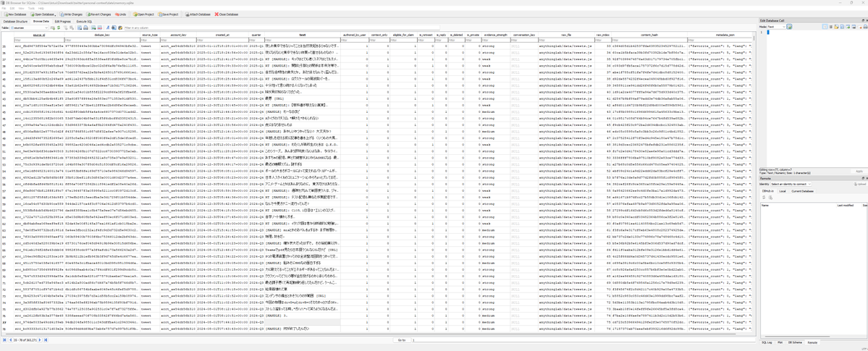
Task: Open the View menu
Action: 20,8
